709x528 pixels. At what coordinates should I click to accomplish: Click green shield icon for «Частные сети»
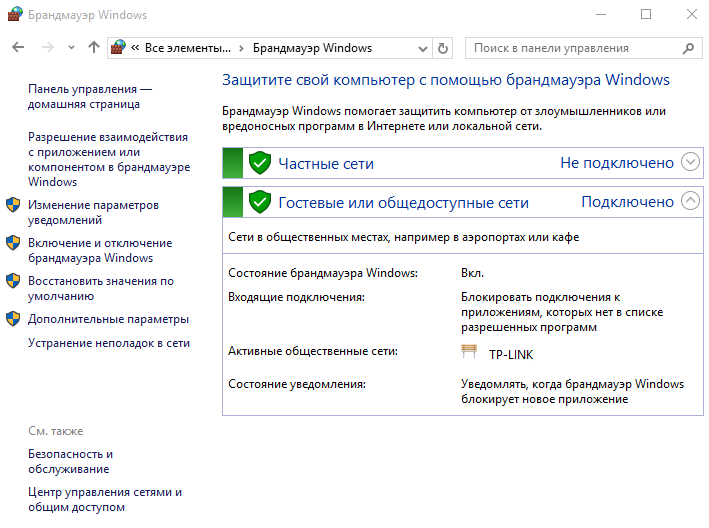coord(260,163)
